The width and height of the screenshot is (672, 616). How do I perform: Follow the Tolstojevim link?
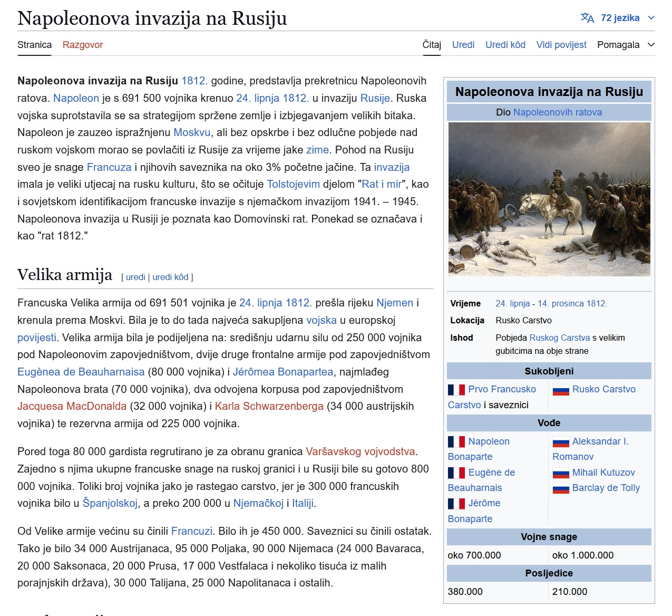293,184
